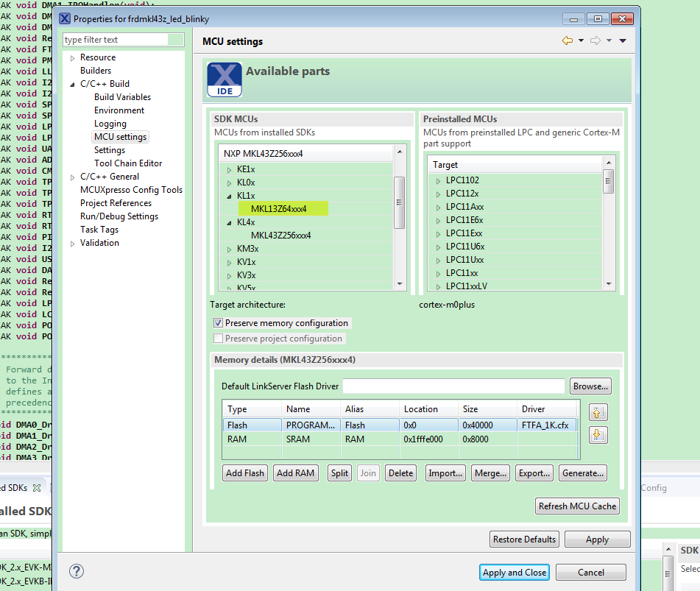700x591 pixels.
Task: Toggle Preserve memory configuration checkbox
Action: click(219, 322)
